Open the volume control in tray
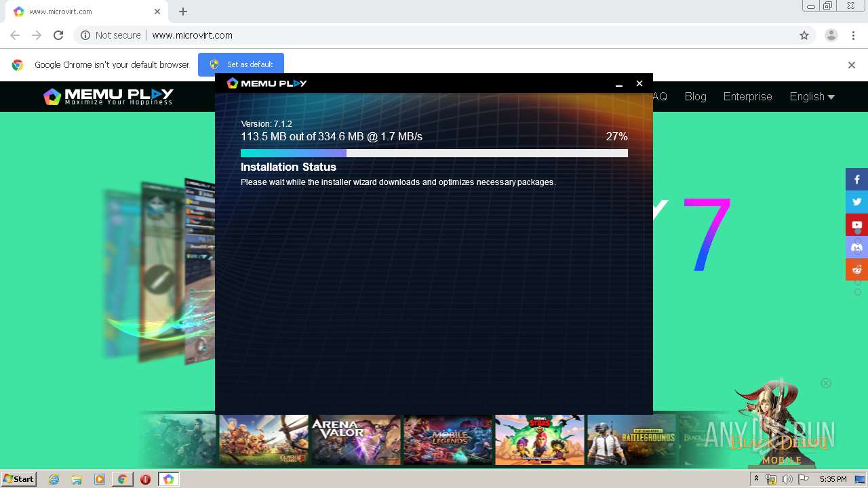 click(x=787, y=479)
